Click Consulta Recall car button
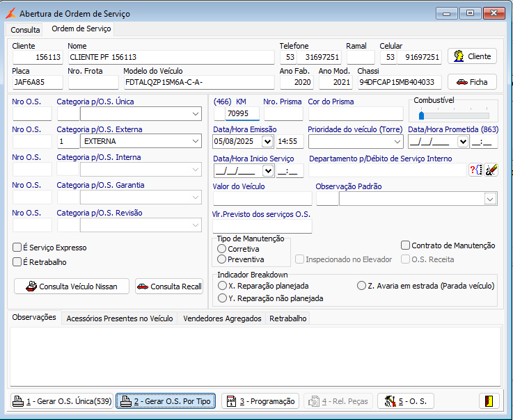Screen dimensions: 513x420 tap(168, 286)
